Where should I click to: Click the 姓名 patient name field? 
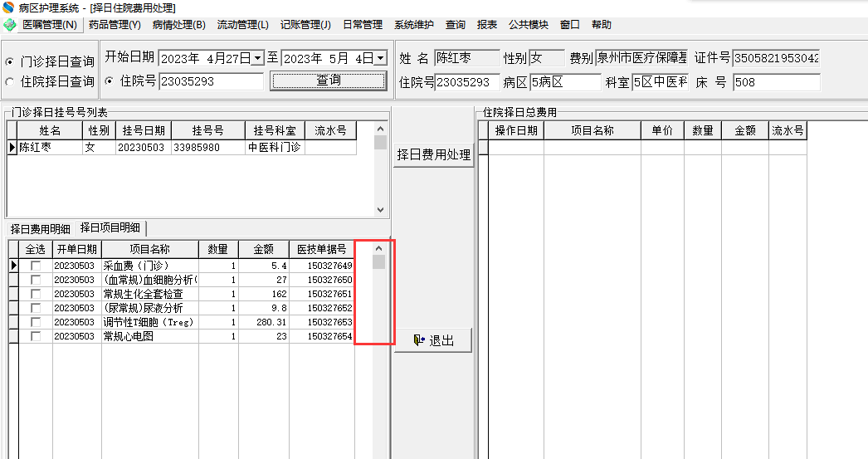466,58
